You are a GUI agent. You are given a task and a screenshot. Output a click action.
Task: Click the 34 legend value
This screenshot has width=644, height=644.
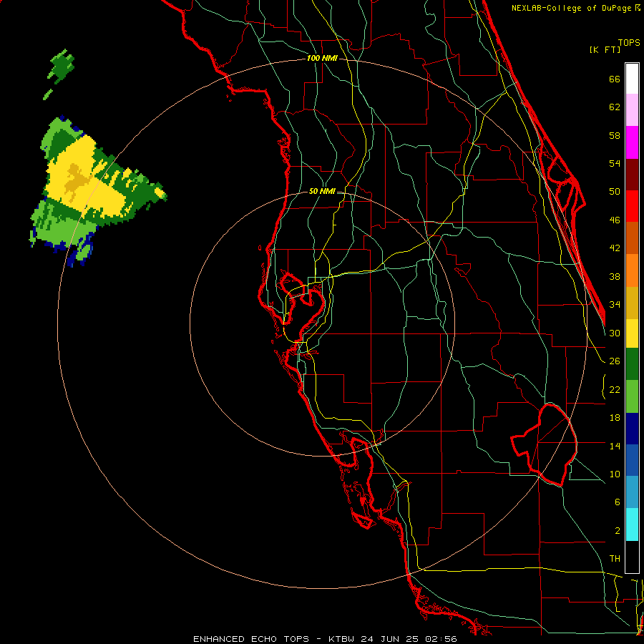coord(615,305)
